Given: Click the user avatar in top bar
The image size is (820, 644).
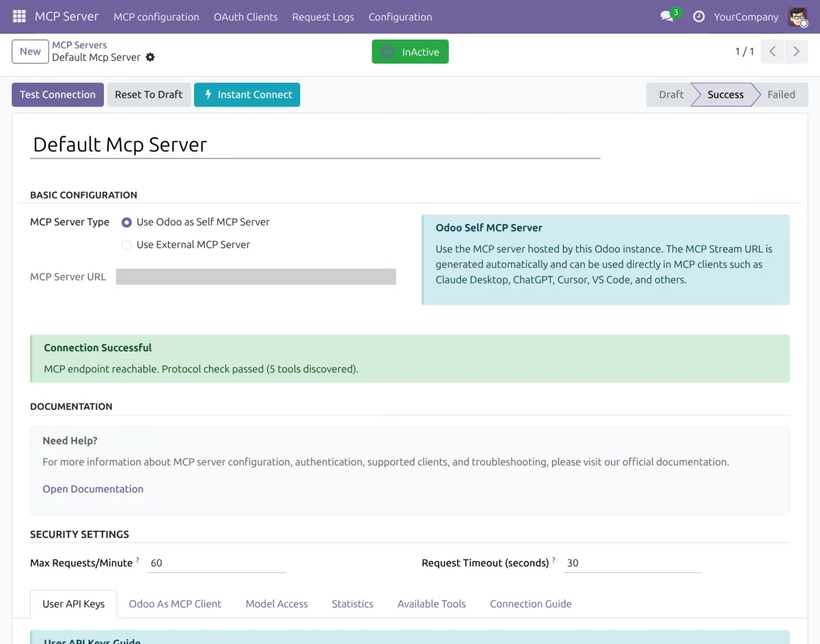Looking at the screenshot, I should pos(797,17).
